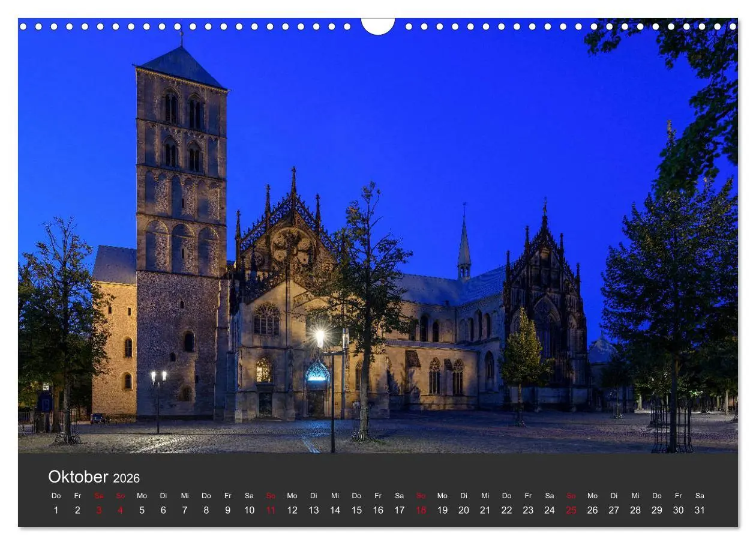The image size is (756, 545).
Task: Click the Fr weekday label above 23
Action: [x=528, y=496]
